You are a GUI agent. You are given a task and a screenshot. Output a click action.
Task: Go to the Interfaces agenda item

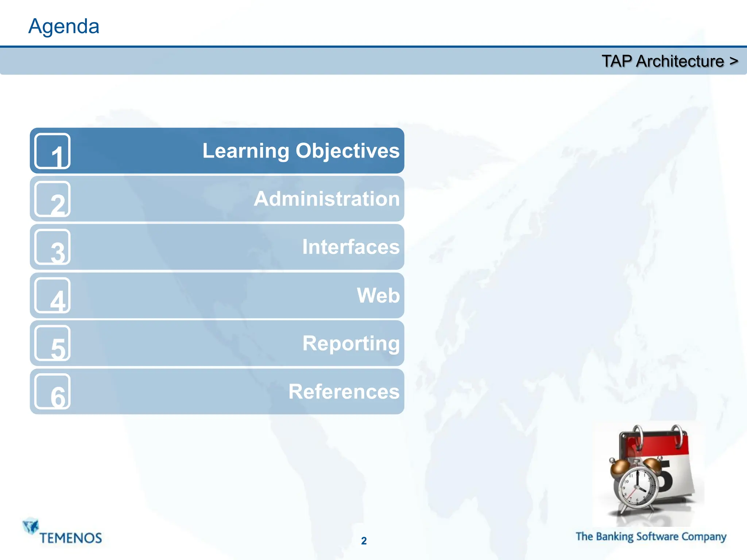pos(217,247)
